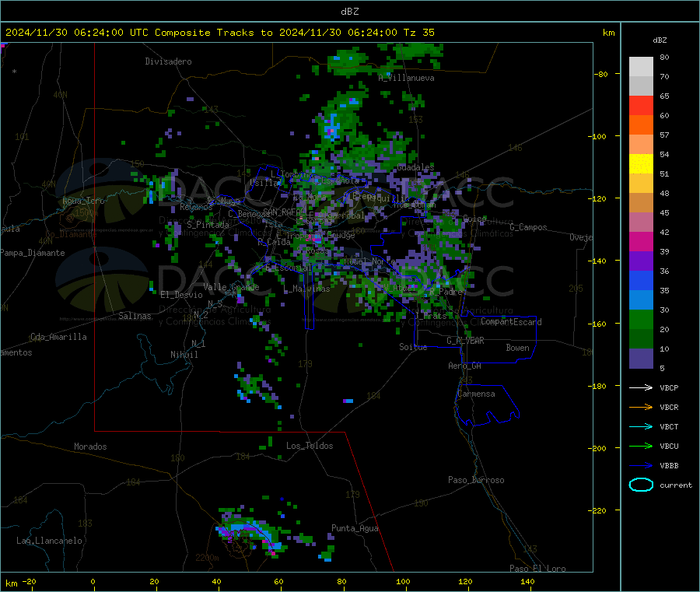
Task: Click the 100 km horizontal axis tick
Action: pyautogui.click(x=403, y=582)
